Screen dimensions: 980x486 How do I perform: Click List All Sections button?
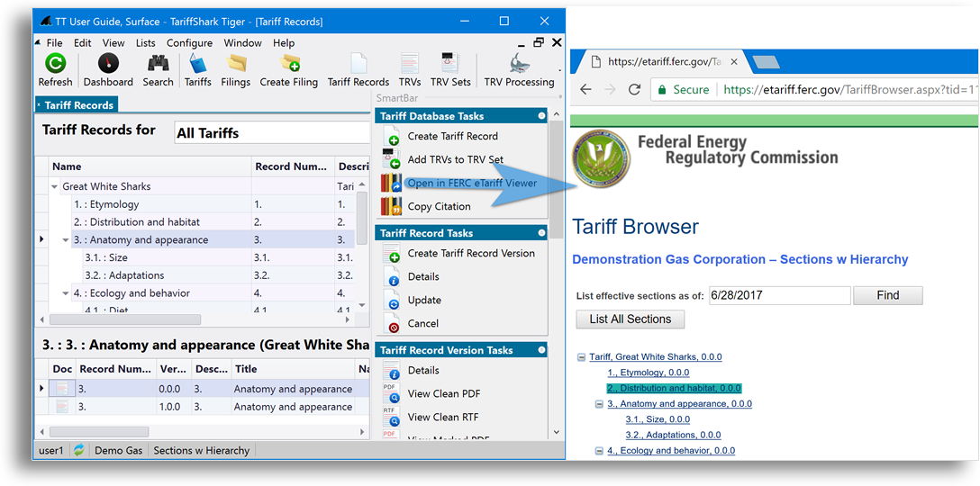click(630, 319)
